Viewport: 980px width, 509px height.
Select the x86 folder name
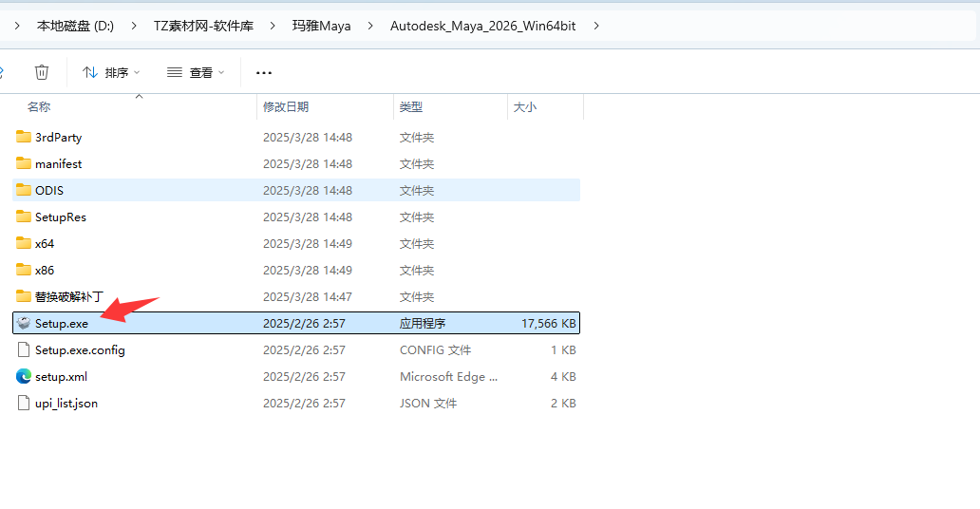click(45, 270)
